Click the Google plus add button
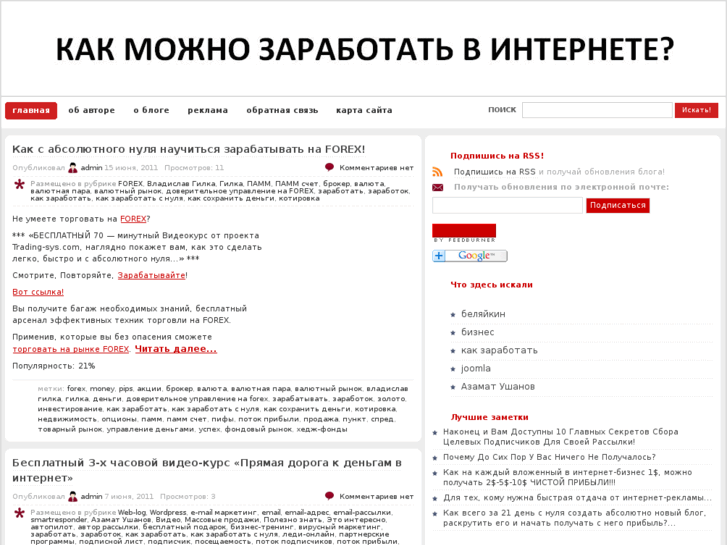 (x=470, y=256)
